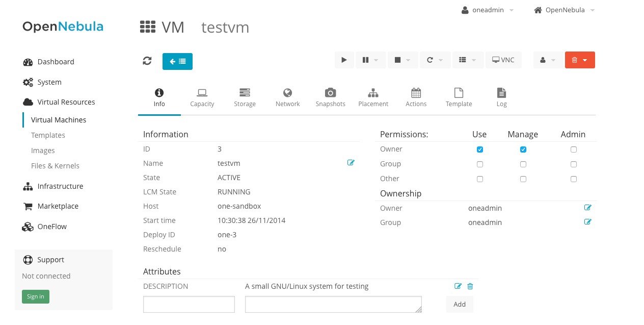Toggle Group Manage permission checkbox
644x325 pixels.
coord(523,164)
